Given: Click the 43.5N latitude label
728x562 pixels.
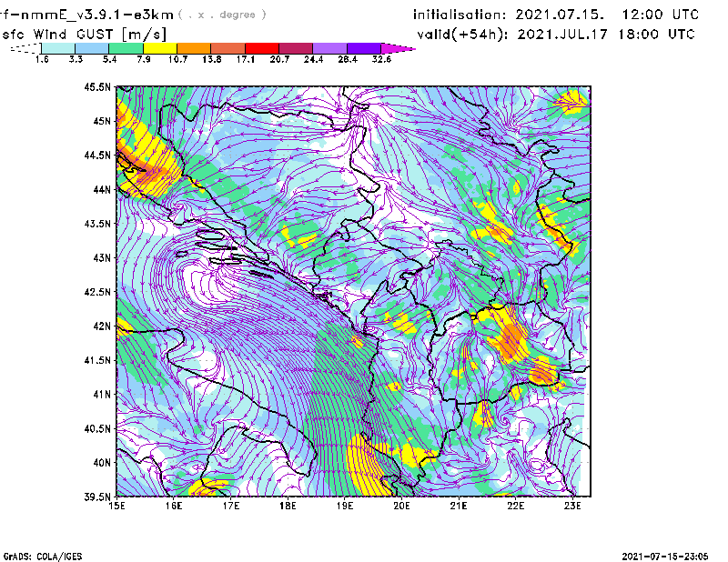Looking at the screenshot, I should coord(97,224).
